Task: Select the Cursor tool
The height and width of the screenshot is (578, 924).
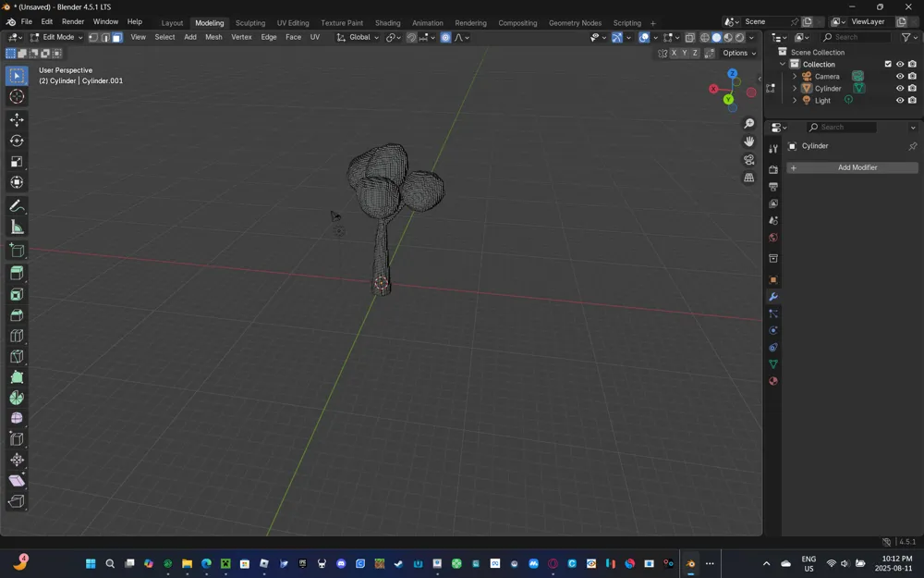Action: 17,97
